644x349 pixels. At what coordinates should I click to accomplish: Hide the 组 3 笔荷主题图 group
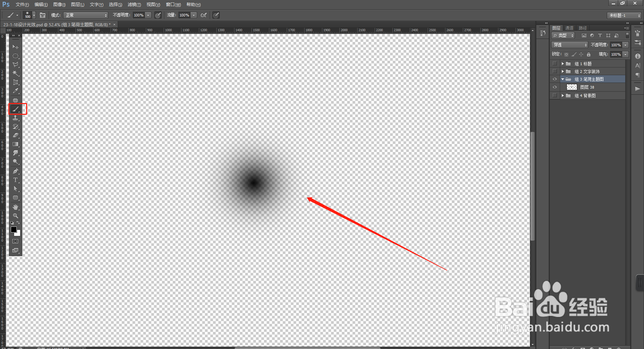(555, 79)
